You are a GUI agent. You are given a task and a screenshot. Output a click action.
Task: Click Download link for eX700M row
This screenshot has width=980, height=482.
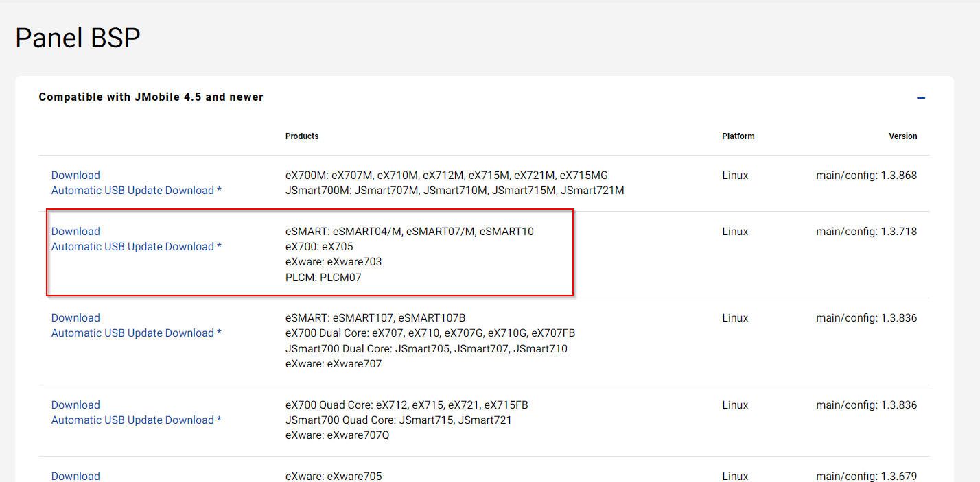[75, 176]
